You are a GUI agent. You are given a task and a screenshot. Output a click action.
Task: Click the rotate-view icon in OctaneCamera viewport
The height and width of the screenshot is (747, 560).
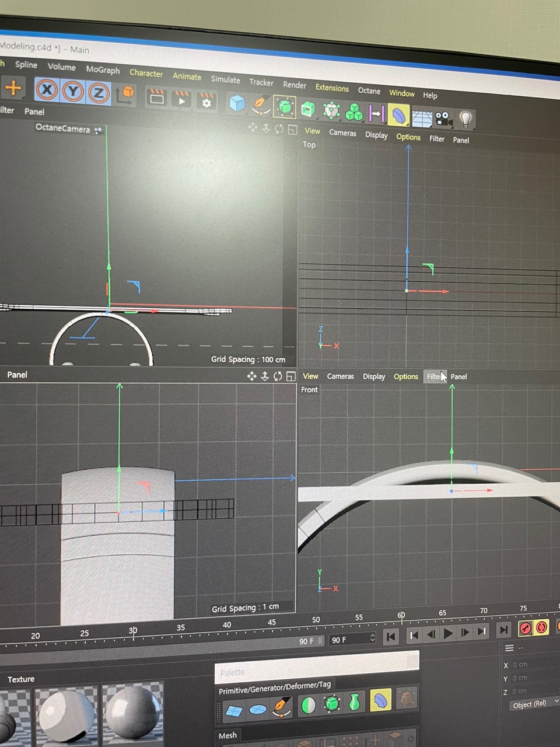tap(279, 128)
